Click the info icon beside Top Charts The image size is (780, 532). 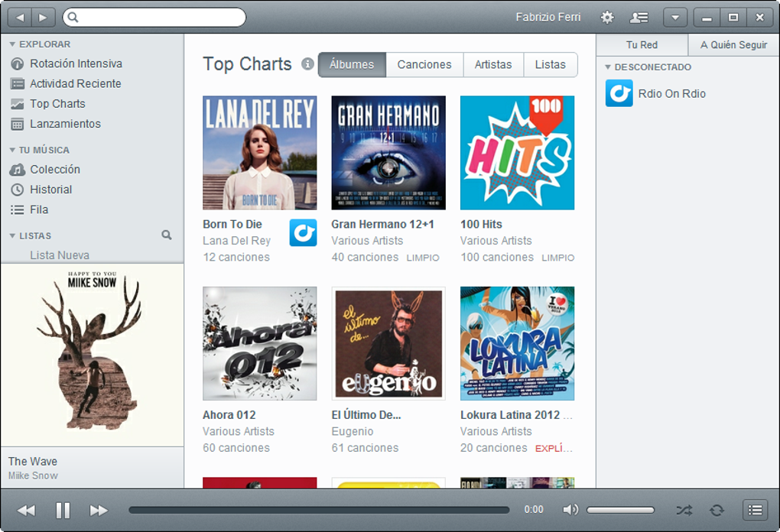pos(307,64)
